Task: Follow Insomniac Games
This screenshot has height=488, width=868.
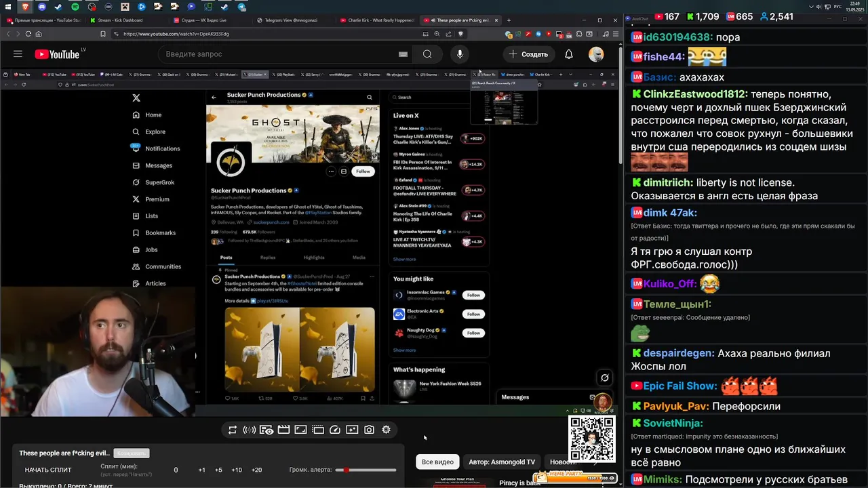Action: pyautogui.click(x=473, y=295)
